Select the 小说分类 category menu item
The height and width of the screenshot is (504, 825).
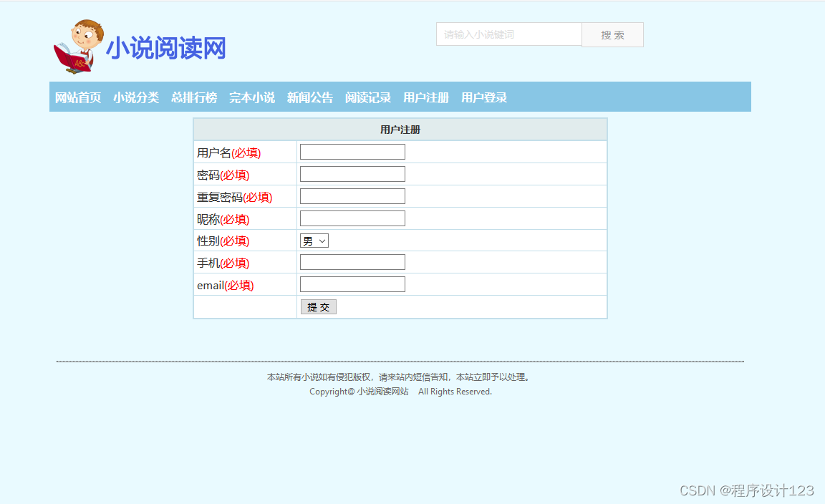click(x=136, y=98)
